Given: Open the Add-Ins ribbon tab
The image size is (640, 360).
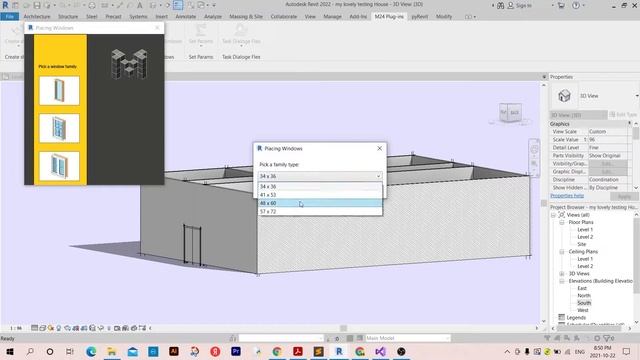Looking at the screenshot, I should pos(358,17).
